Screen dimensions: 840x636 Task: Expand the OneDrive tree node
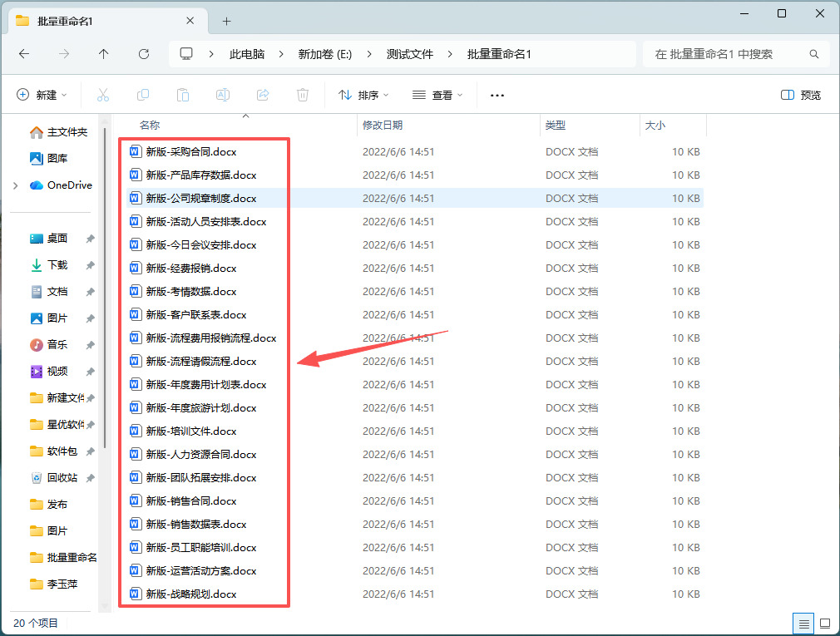(16, 185)
